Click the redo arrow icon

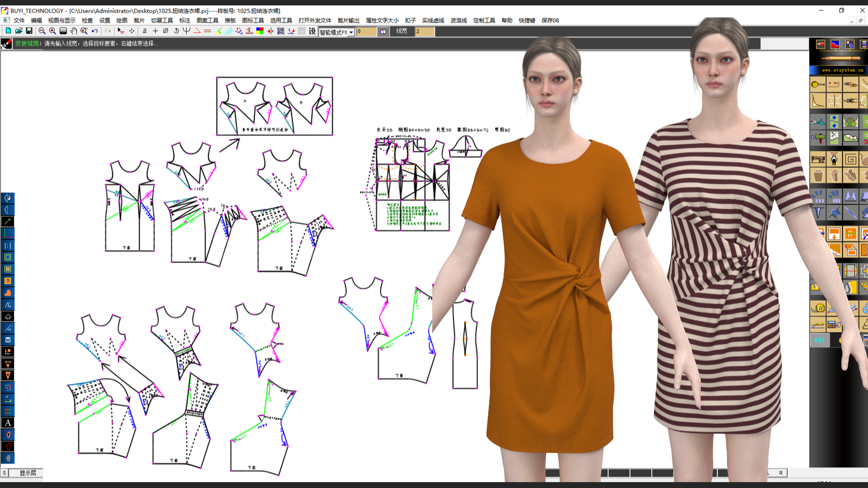click(x=108, y=31)
